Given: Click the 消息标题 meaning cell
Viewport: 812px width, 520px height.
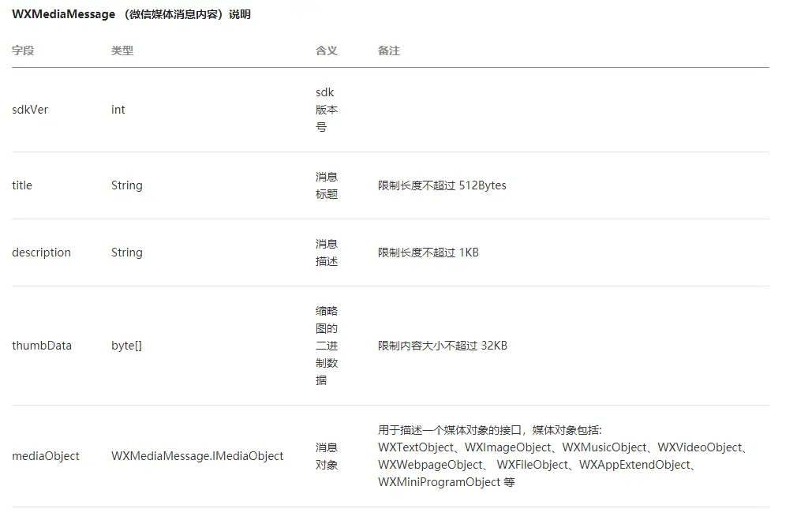Looking at the screenshot, I should pyautogui.click(x=326, y=185).
